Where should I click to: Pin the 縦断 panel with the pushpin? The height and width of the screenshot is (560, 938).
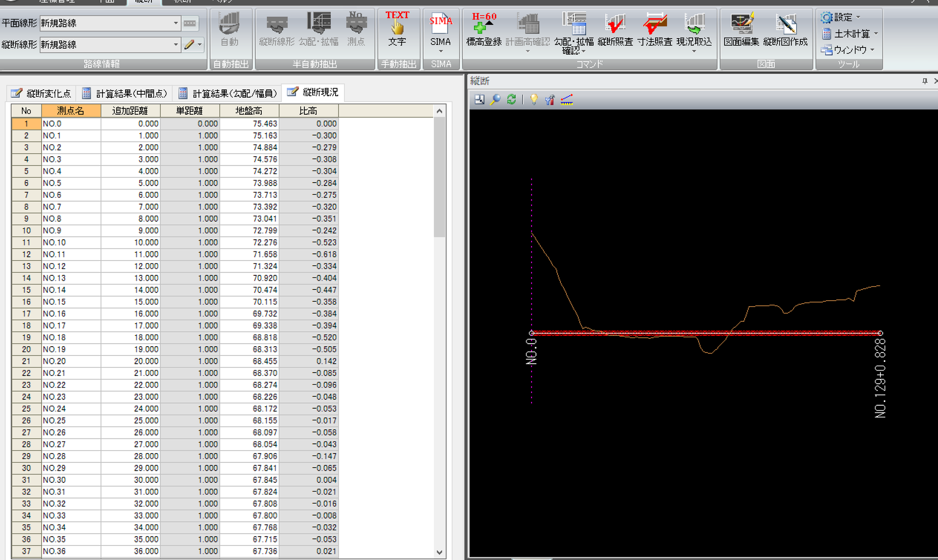[925, 81]
